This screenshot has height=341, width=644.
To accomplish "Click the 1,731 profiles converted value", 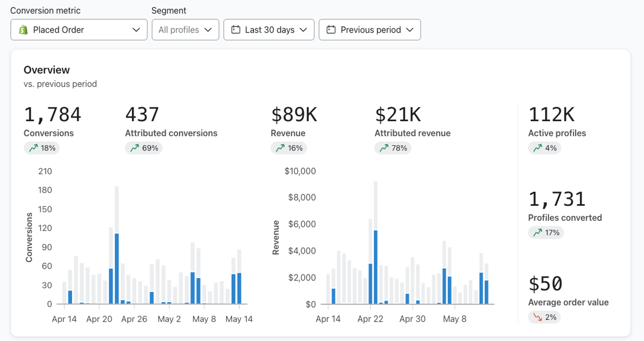I will point(557,199).
